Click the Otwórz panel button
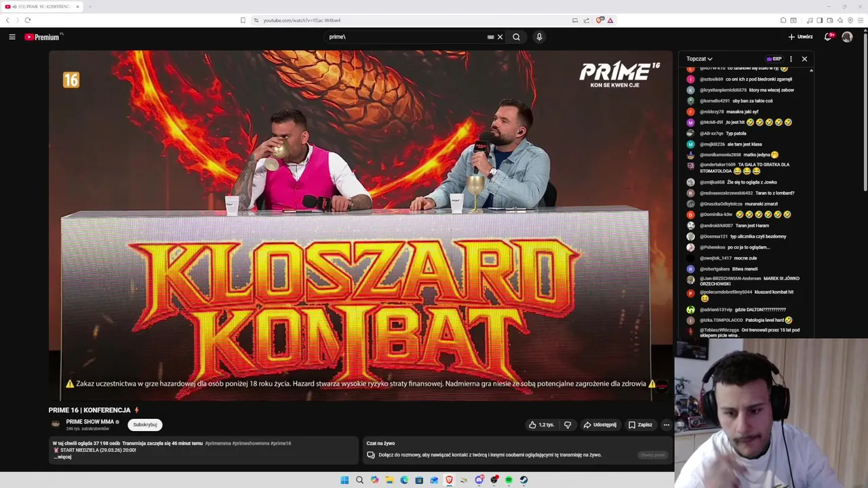 pos(652,455)
